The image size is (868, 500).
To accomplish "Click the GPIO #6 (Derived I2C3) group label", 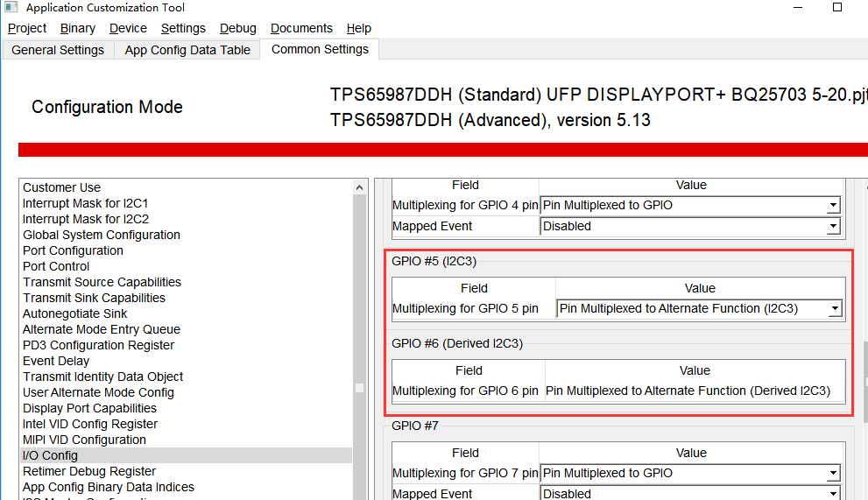I will click(457, 344).
